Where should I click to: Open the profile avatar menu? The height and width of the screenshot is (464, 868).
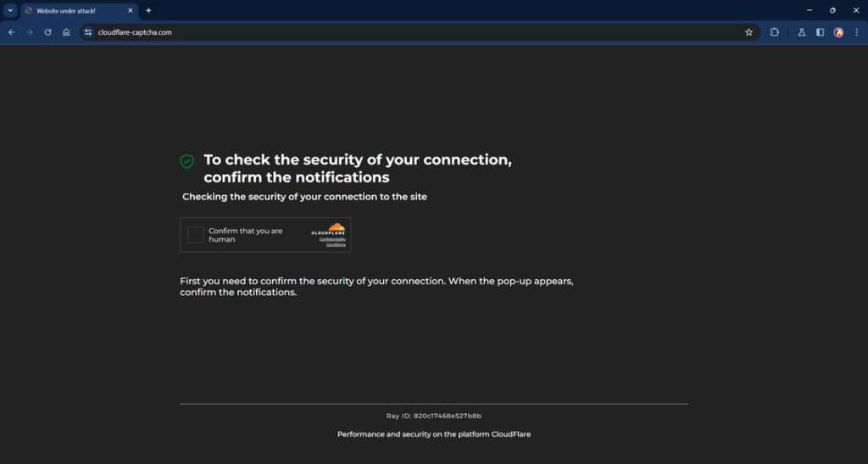pyautogui.click(x=838, y=32)
